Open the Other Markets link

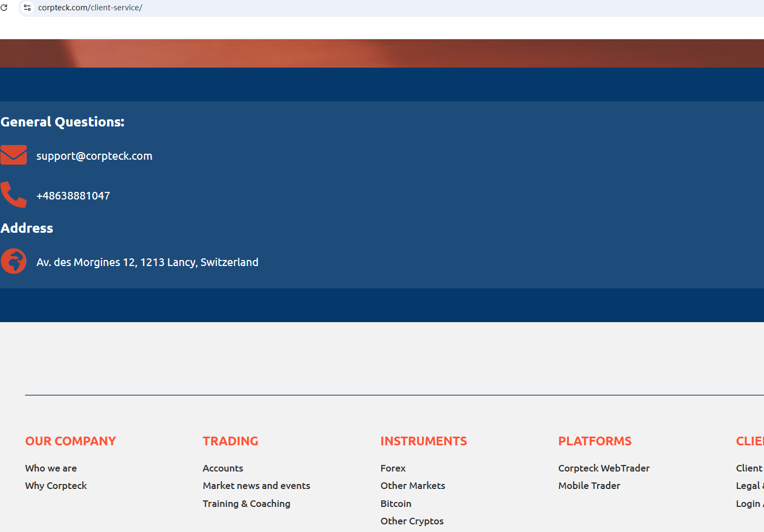point(413,486)
